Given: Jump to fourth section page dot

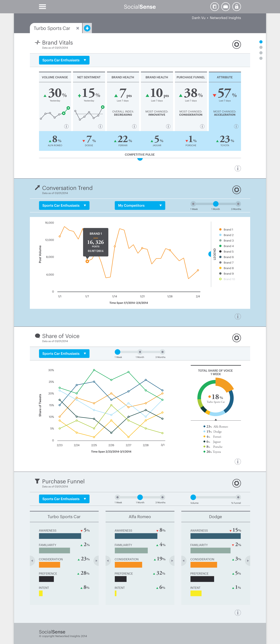Looking at the screenshot, I should tap(261, 58).
